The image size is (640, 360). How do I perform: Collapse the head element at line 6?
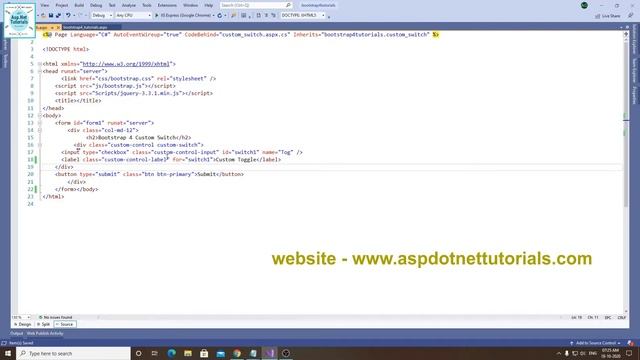40,71
